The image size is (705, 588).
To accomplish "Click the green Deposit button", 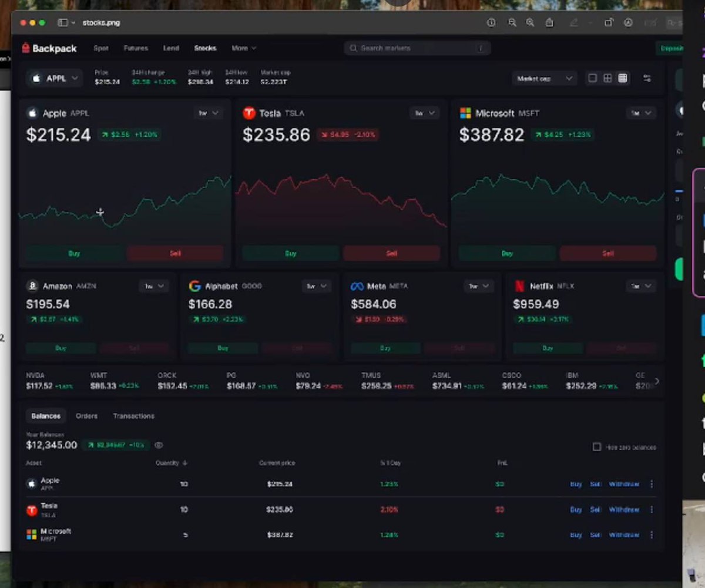I will pos(668,48).
